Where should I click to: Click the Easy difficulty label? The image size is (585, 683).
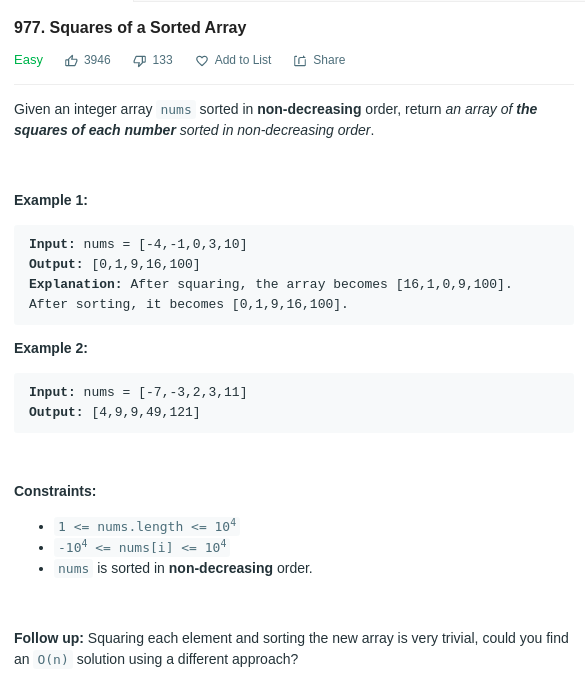pyautogui.click(x=28, y=60)
